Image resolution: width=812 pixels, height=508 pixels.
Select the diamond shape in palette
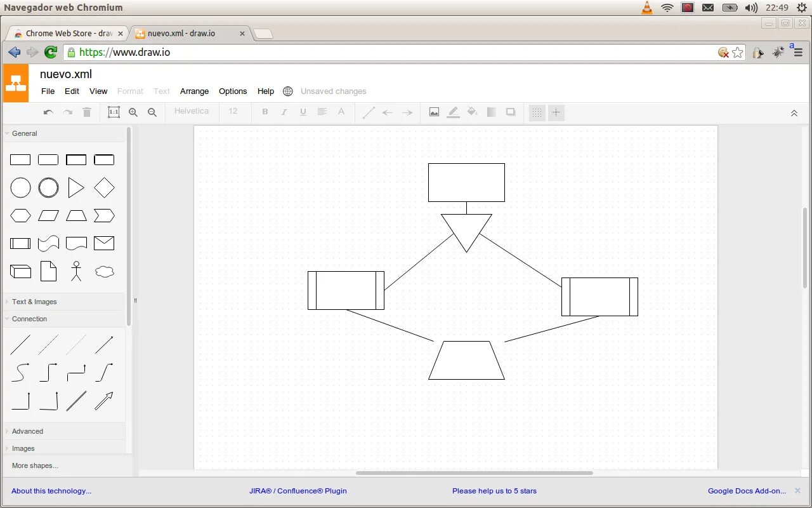click(104, 188)
